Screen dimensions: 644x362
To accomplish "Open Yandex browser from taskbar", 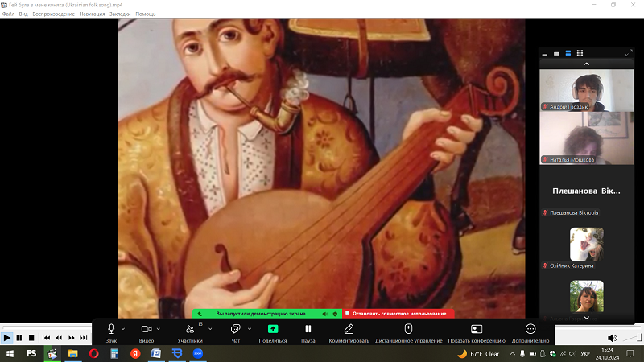I will click(135, 353).
